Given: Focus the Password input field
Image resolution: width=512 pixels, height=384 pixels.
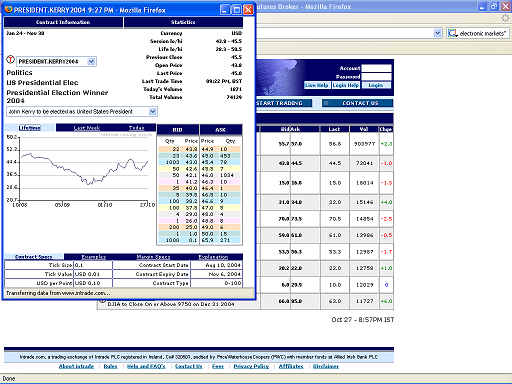Looking at the screenshot, I should point(376,77).
